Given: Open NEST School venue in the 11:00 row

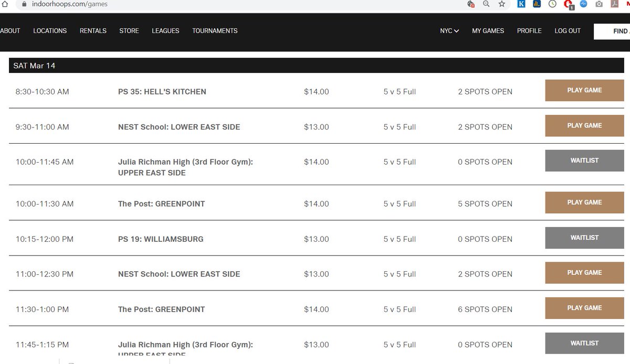Looking at the screenshot, I should [179, 274].
